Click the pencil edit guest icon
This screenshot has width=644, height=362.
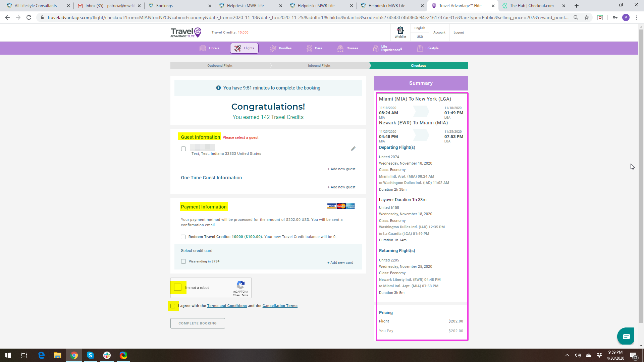(x=353, y=148)
